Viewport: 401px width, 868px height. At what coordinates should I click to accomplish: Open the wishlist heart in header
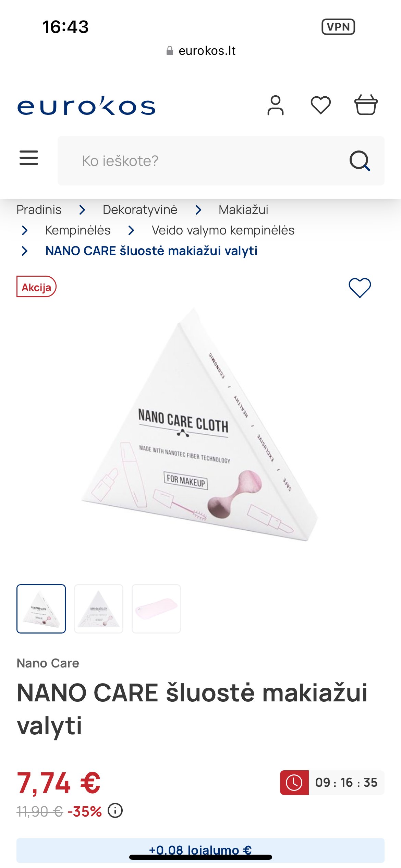pos(320,105)
